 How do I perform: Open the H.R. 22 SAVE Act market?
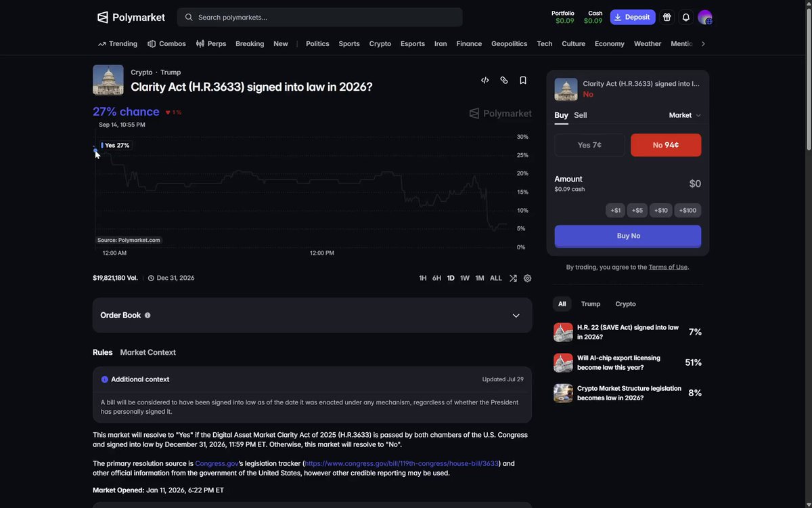(628, 332)
